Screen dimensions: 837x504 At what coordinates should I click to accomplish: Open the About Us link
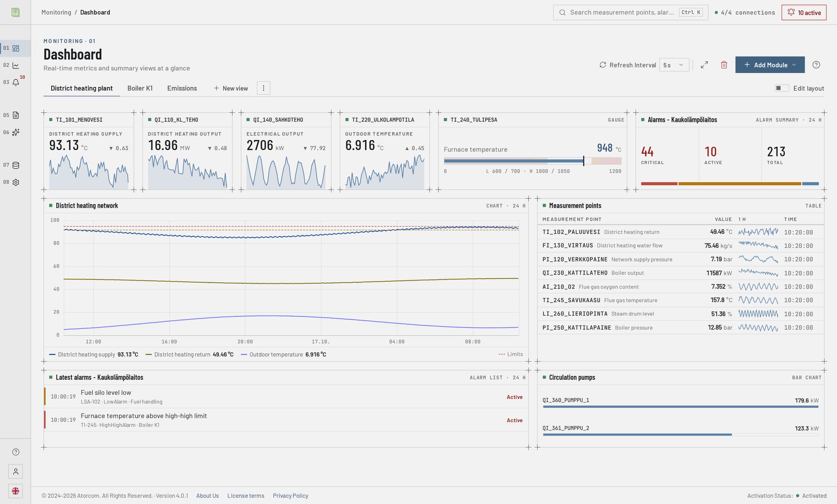[208, 496]
